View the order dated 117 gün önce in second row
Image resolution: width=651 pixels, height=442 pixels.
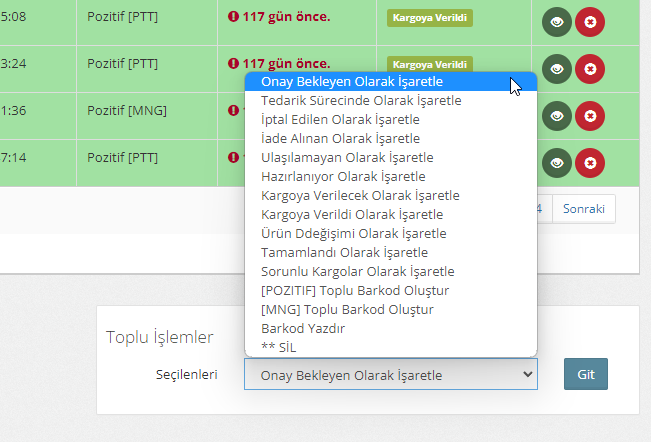pyautogui.click(x=558, y=69)
